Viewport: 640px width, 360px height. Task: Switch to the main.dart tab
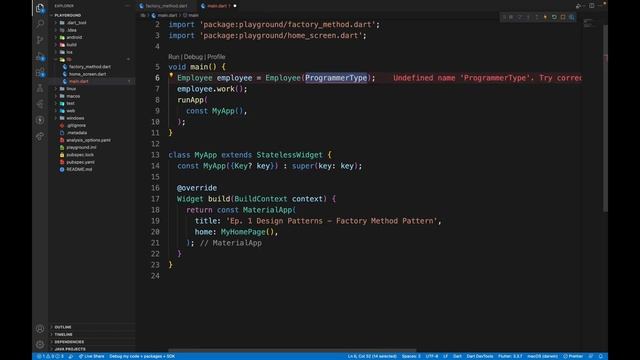point(217,6)
